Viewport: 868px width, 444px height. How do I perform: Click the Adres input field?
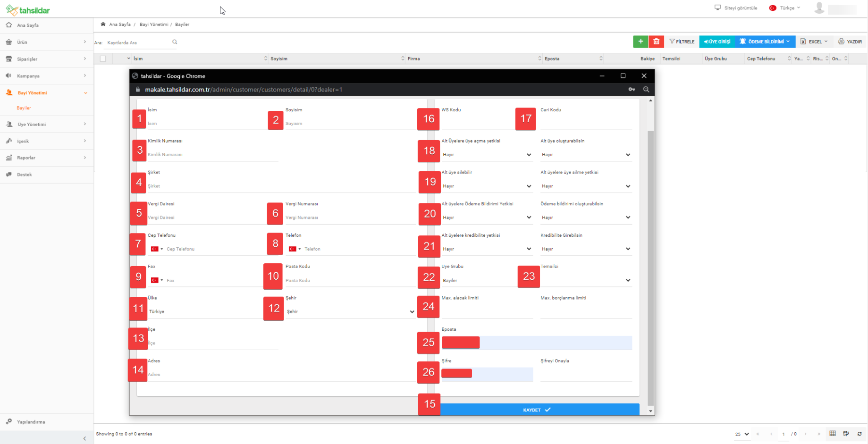pos(281,375)
